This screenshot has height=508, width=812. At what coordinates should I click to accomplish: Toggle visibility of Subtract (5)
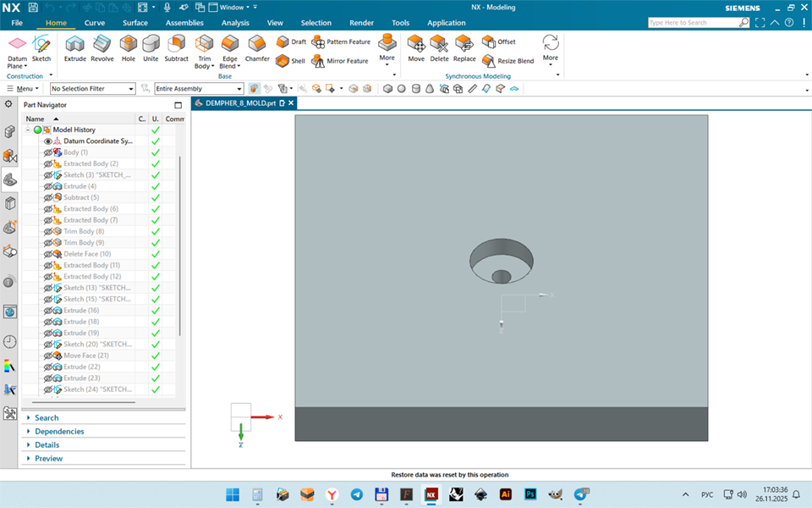pos(48,197)
